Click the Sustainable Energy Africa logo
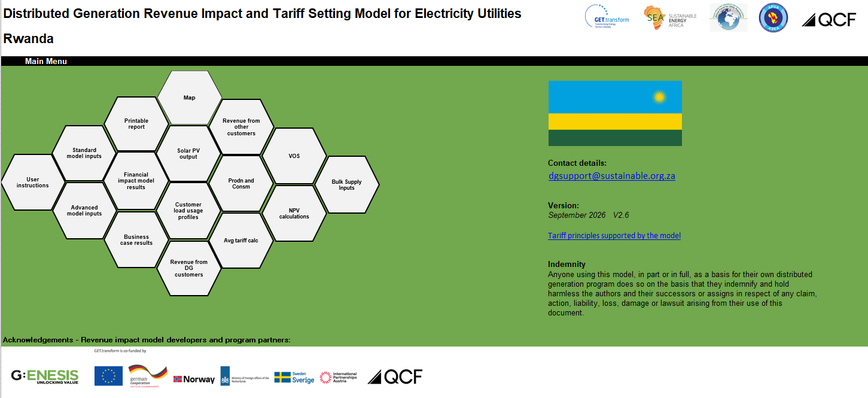 point(670,19)
